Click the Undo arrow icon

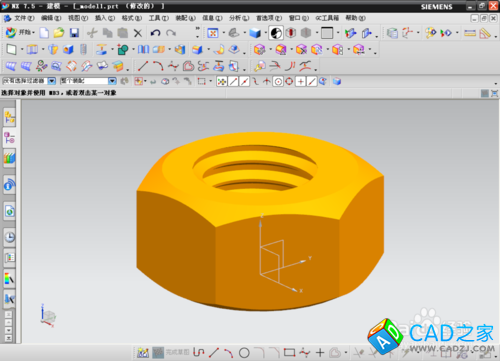(155, 33)
